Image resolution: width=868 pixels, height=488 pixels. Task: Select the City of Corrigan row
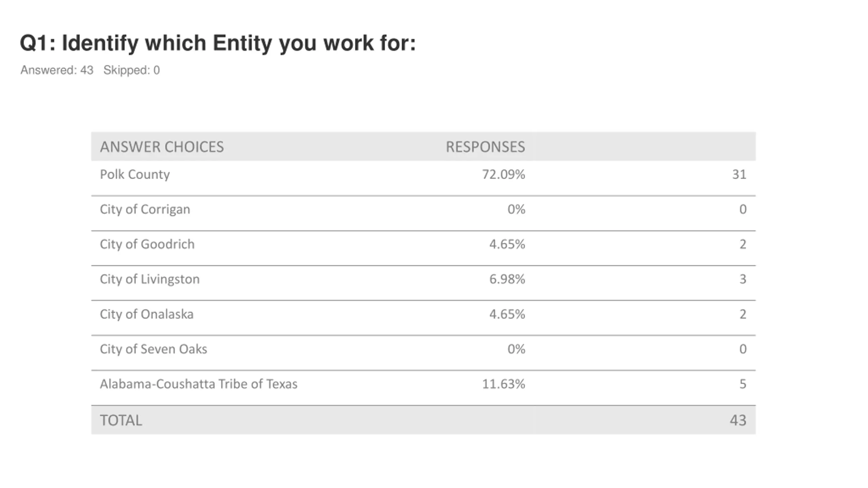tap(423, 213)
